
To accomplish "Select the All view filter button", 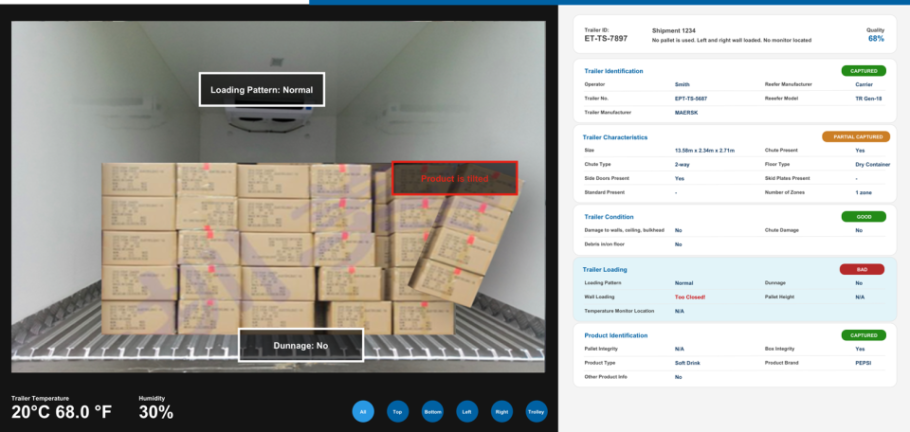I will (364, 411).
